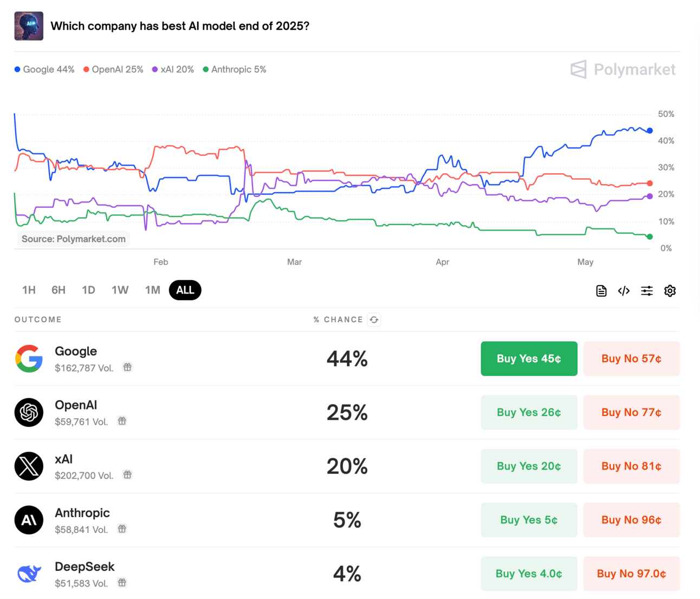This screenshot has height=599, width=700.
Task: Buy No 77¢ for OpenAI
Action: point(631,412)
